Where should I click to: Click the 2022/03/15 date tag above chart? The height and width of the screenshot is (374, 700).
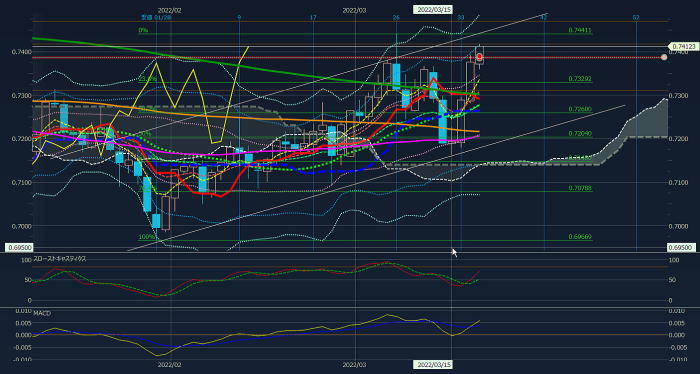click(x=432, y=9)
